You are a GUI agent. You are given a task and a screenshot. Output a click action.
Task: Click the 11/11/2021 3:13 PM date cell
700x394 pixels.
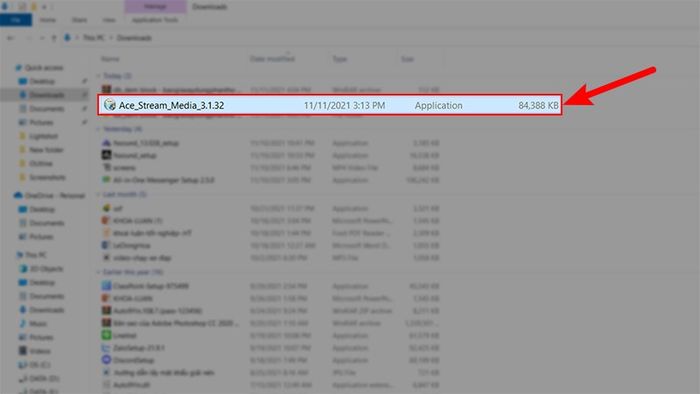[x=344, y=105]
